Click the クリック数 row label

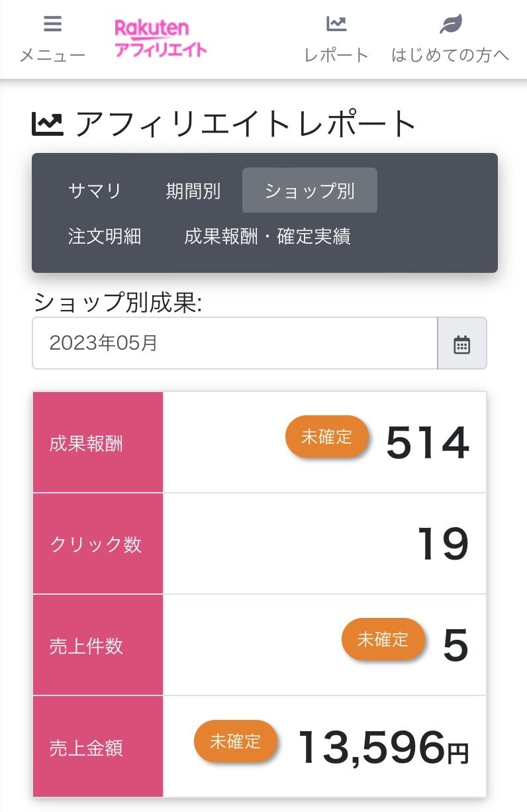[96, 544]
